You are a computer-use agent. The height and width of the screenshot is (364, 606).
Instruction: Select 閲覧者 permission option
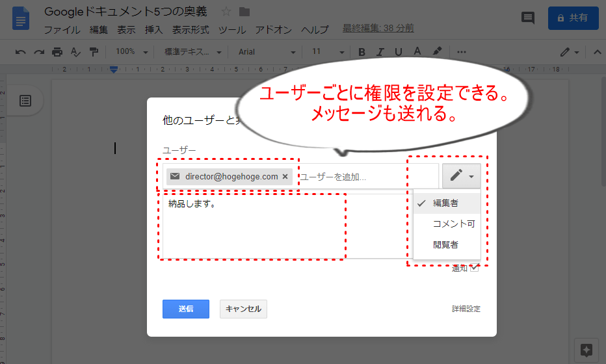coord(445,245)
